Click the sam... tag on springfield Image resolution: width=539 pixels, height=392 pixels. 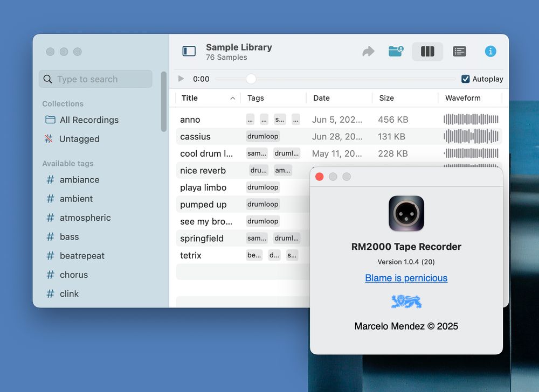(x=257, y=238)
